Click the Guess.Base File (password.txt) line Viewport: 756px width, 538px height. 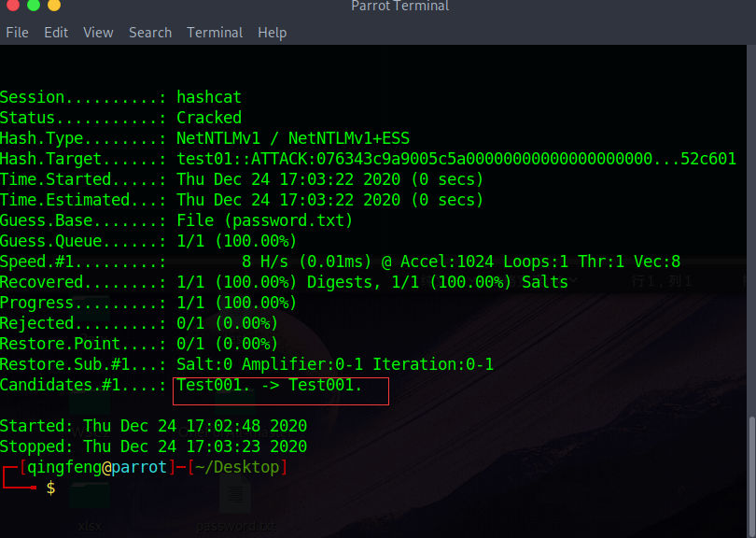coord(177,220)
